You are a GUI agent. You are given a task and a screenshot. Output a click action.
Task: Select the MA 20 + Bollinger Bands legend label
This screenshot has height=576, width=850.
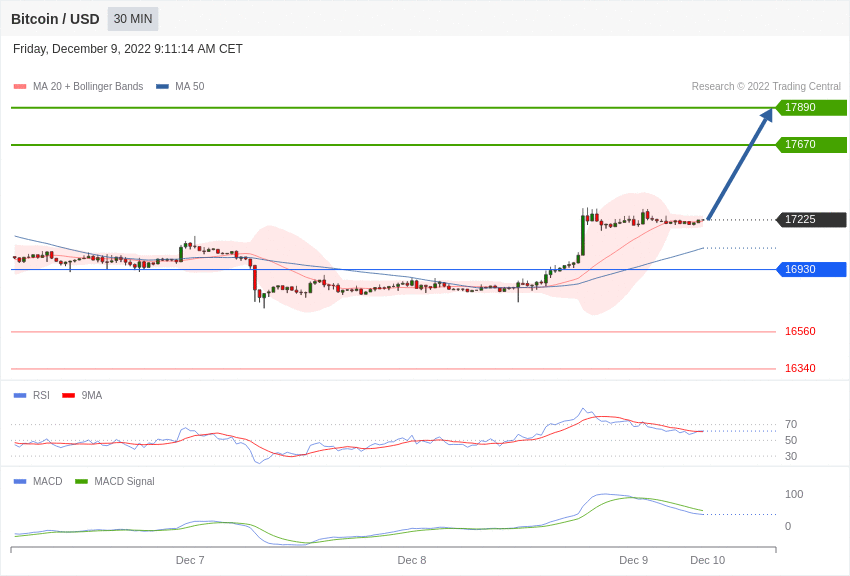click(88, 87)
